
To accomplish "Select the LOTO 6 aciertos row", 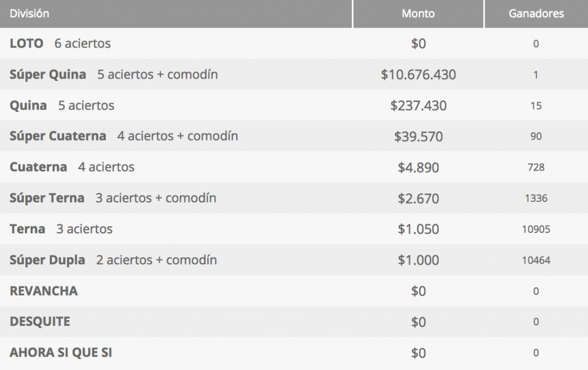I will (294, 44).
